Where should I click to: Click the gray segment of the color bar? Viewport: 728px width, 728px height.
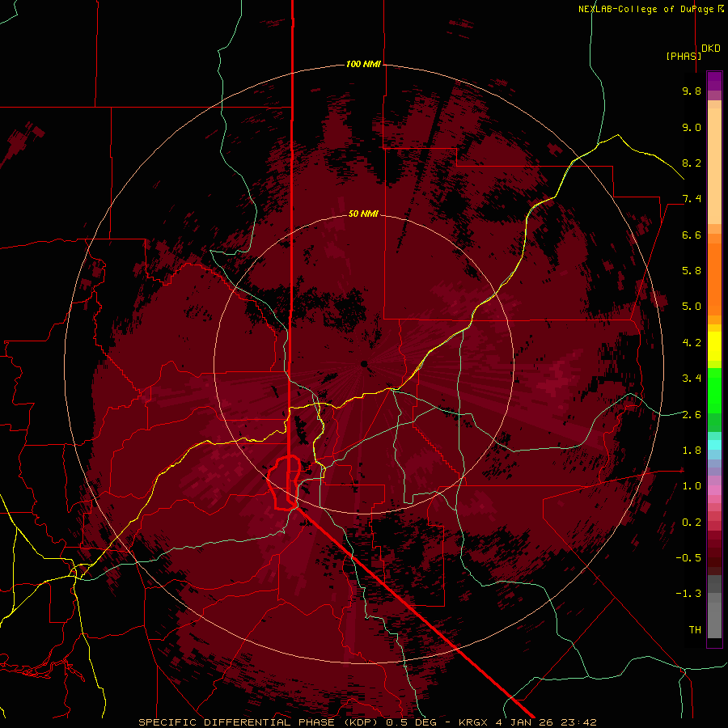pos(714,607)
